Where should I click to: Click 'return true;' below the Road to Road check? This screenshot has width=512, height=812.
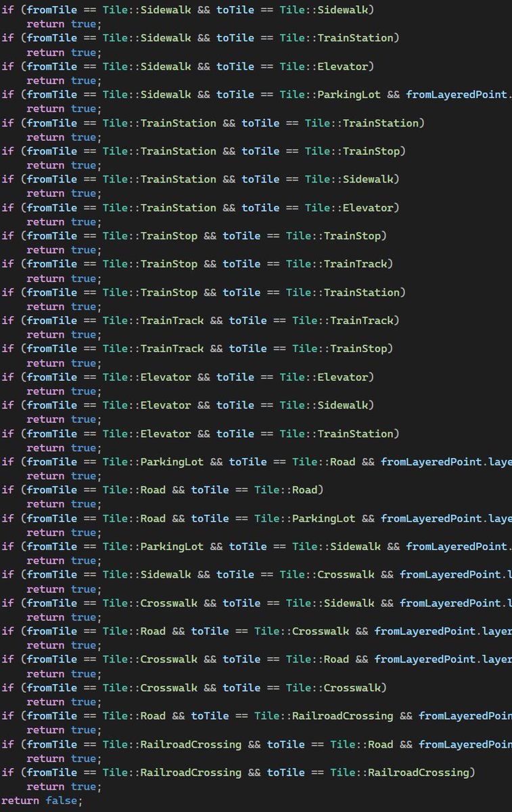pyautogui.click(x=64, y=504)
